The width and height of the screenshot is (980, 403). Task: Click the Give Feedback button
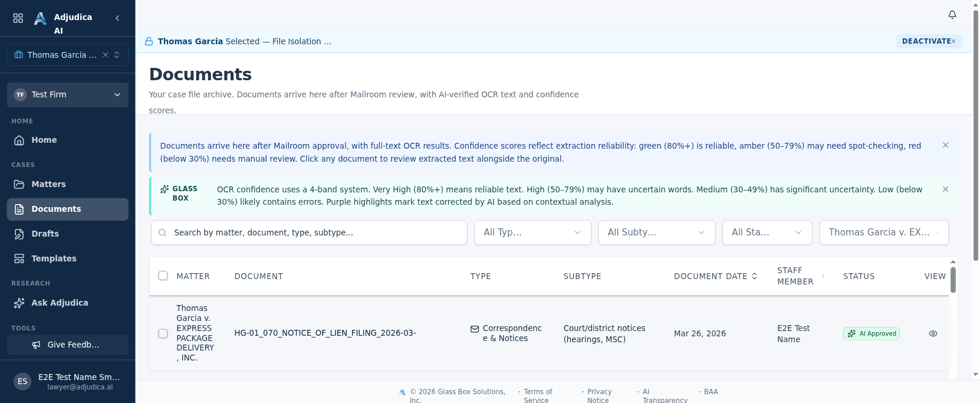[68, 345]
